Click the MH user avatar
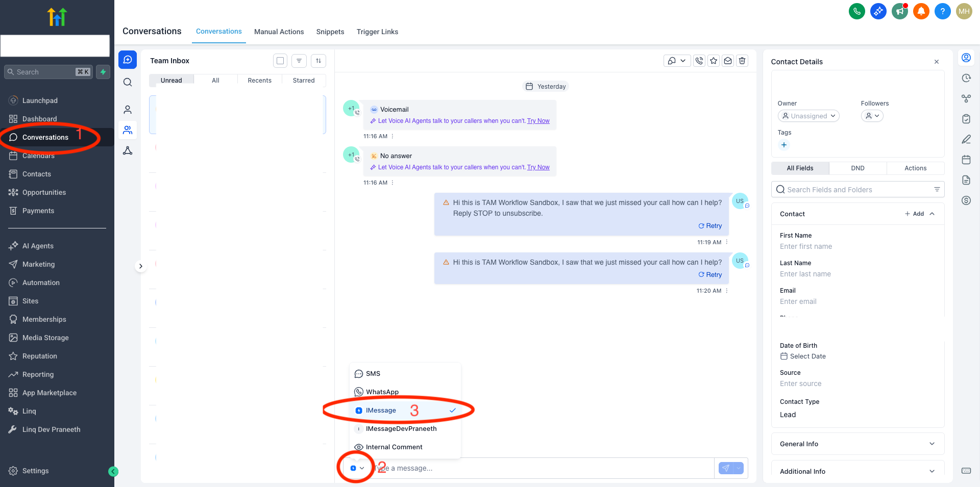Image resolution: width=980 pixels, height=487 pixels. click(964, 11)
